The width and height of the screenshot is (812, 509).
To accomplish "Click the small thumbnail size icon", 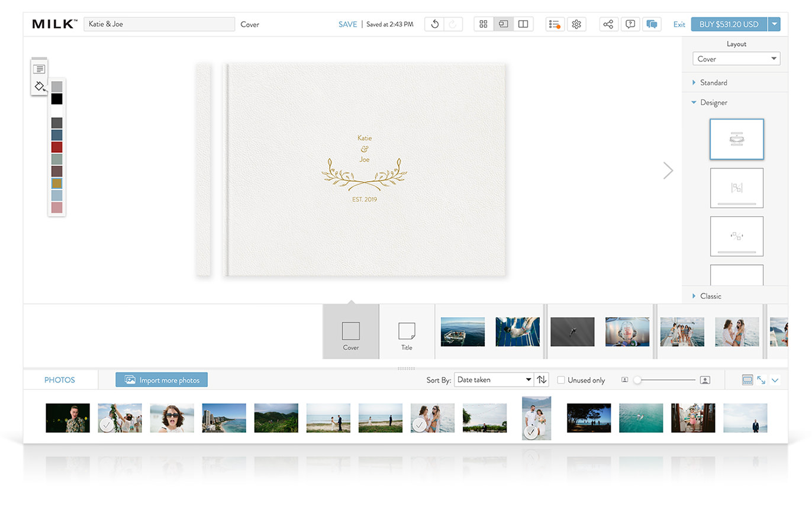I will point(624,380).
